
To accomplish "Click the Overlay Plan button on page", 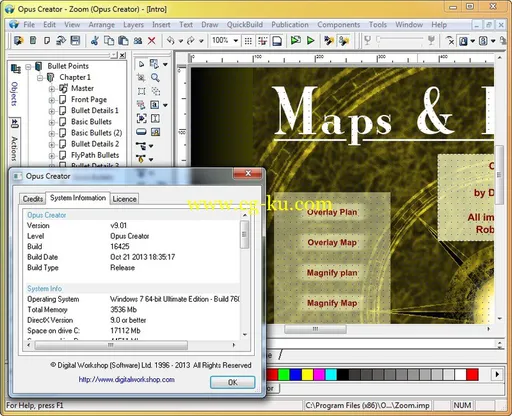I will [x=332, y=212].
